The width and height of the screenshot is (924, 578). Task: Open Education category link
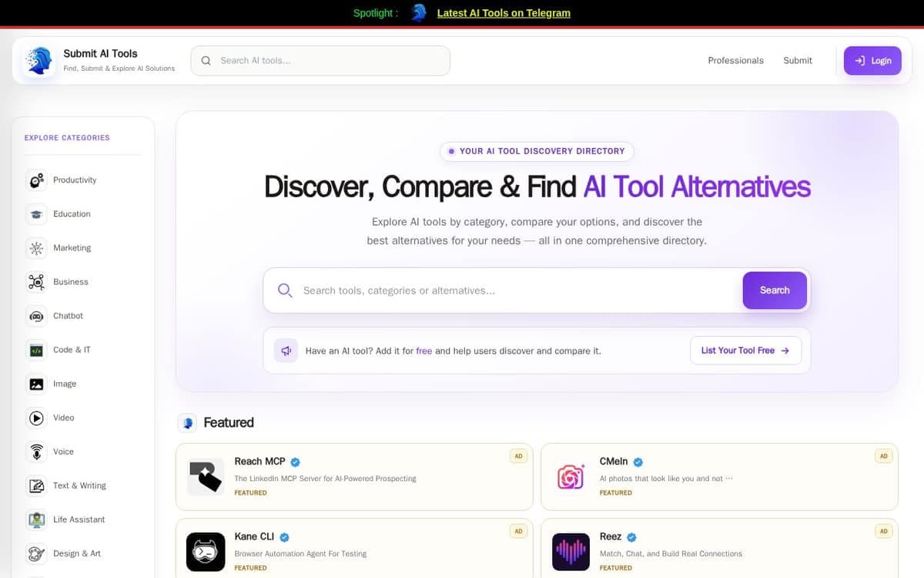(72, 214)
